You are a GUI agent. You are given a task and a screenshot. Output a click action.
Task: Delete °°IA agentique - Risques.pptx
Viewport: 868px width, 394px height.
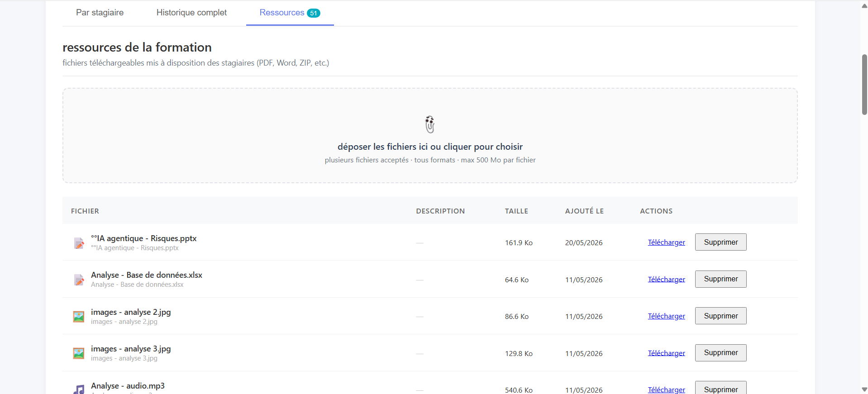(720, 242)
